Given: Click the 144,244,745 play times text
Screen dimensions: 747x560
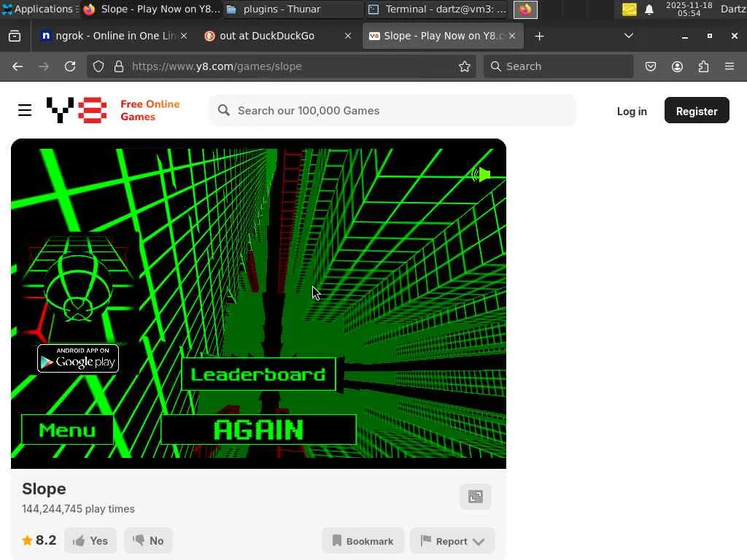Looking at the screenshot, I should point(78,508).
